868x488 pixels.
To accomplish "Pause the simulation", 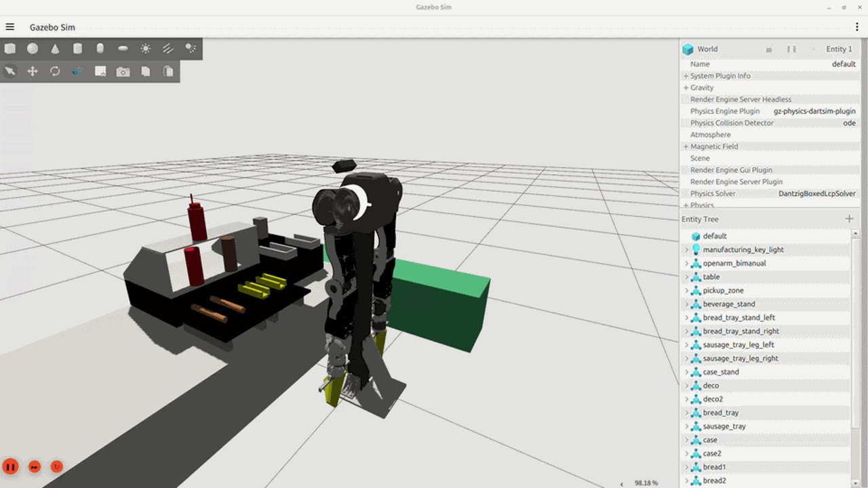I will (10, 466).
